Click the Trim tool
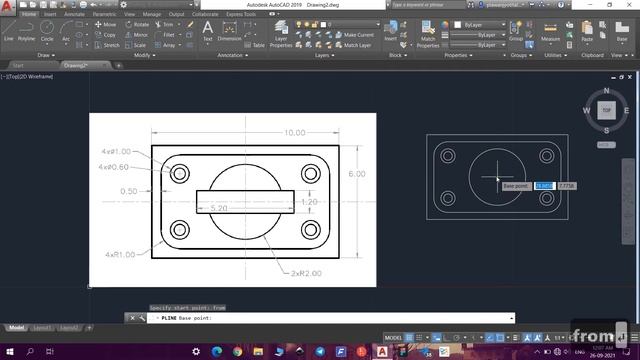 tap(164, 24)
